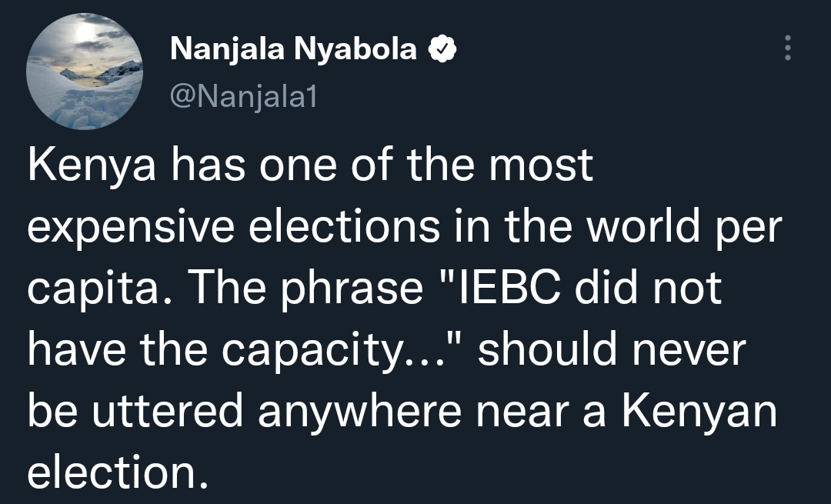This screenshot has width=831, height=504.
Task: Open Nanjala Nyabola's snowy profile picture
Action: point(85,72)
